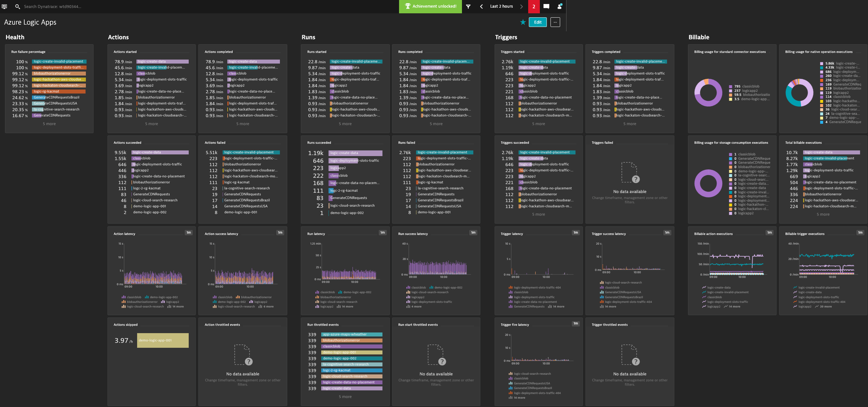Toggle logic-create-invalid-placement legend in Billable trigger executions
The image size is (868, 407).
816,288
